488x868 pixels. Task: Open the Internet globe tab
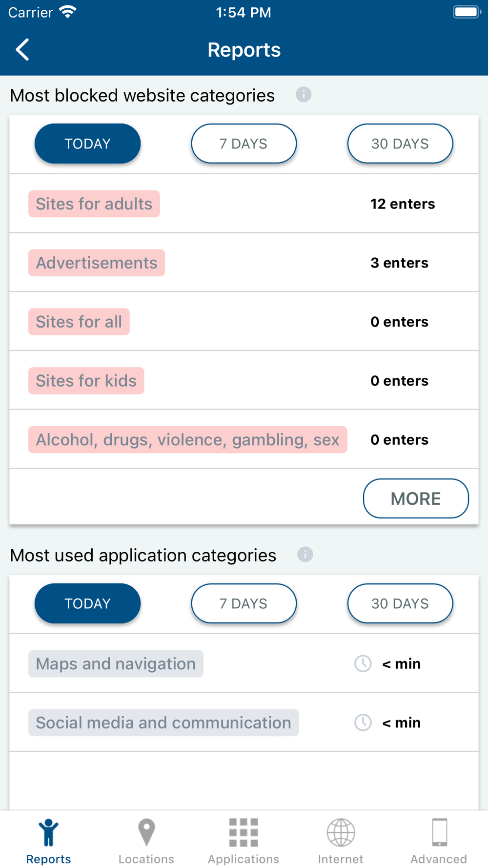341,841
